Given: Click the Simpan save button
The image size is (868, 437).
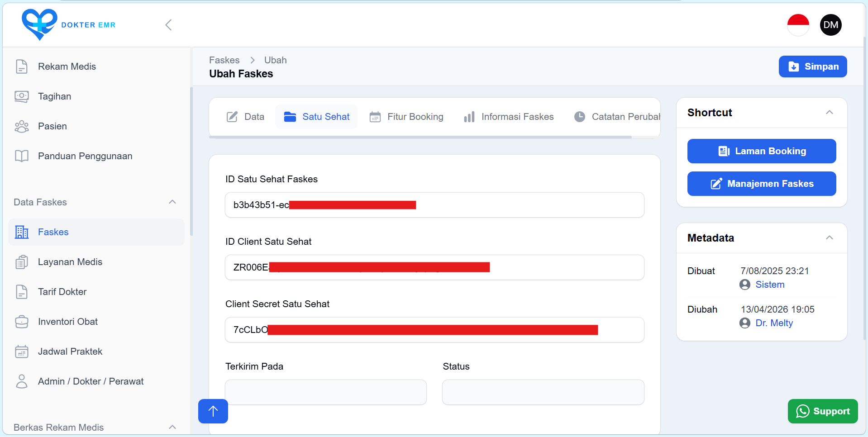Looking at the screenshot, I should pyautogui.click(x=813, y=66).
